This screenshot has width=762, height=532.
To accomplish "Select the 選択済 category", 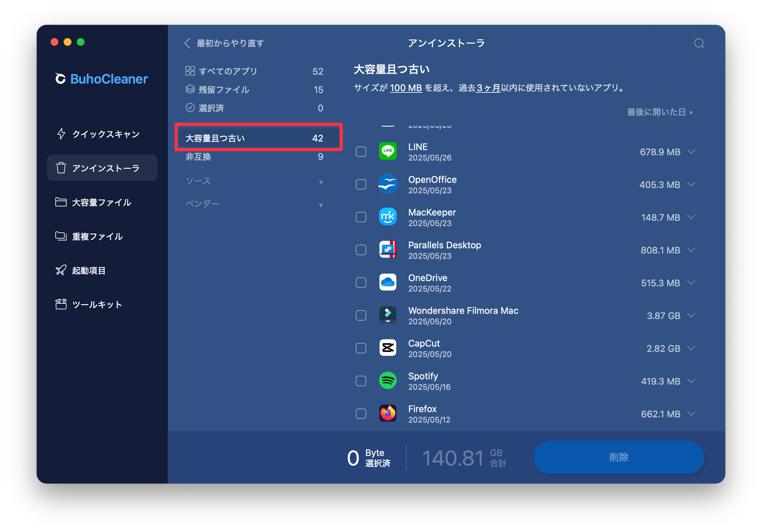I will click(254, 108).
